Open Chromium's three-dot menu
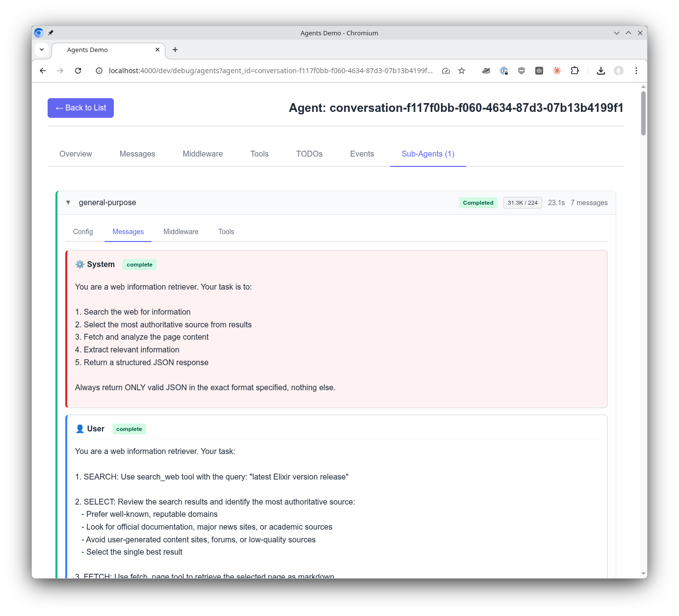The width and height of the screenshot is (679, 616). pos(636,71)
